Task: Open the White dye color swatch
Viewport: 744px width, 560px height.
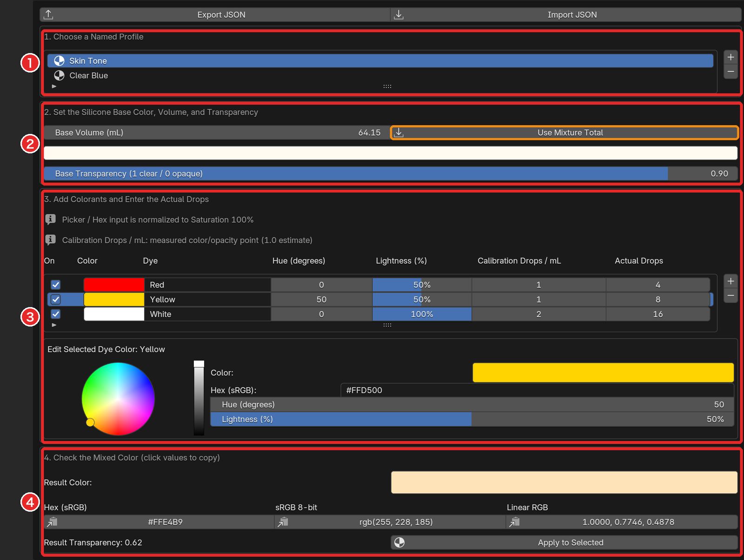Action: (x=114, y=314)
